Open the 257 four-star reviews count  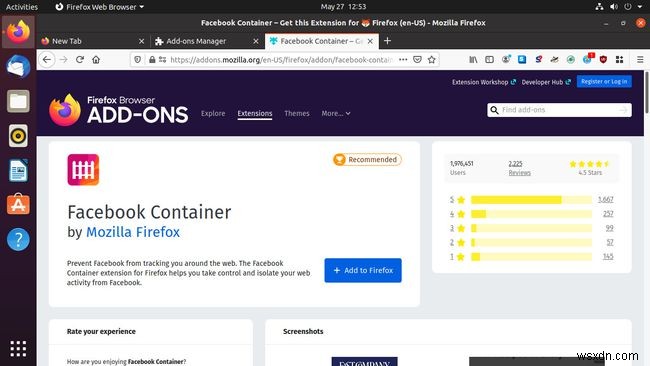click(x=608, y=214)
